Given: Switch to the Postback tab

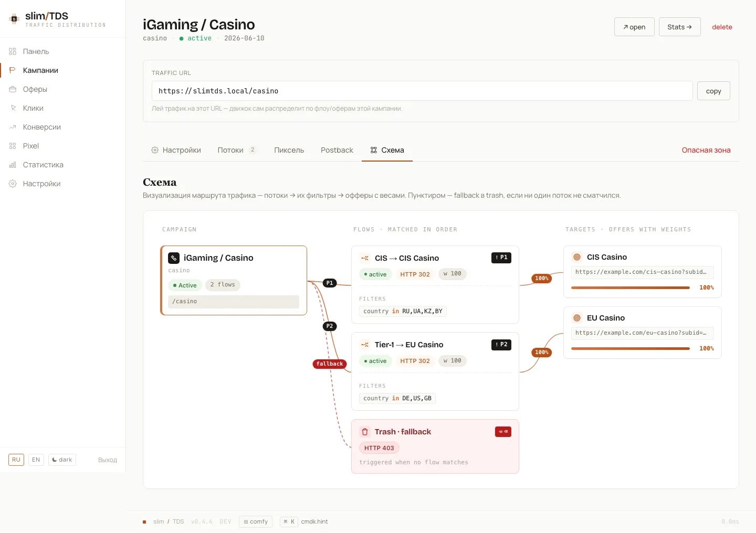Looking at the screenshot, I should click(x=337, y=150).
